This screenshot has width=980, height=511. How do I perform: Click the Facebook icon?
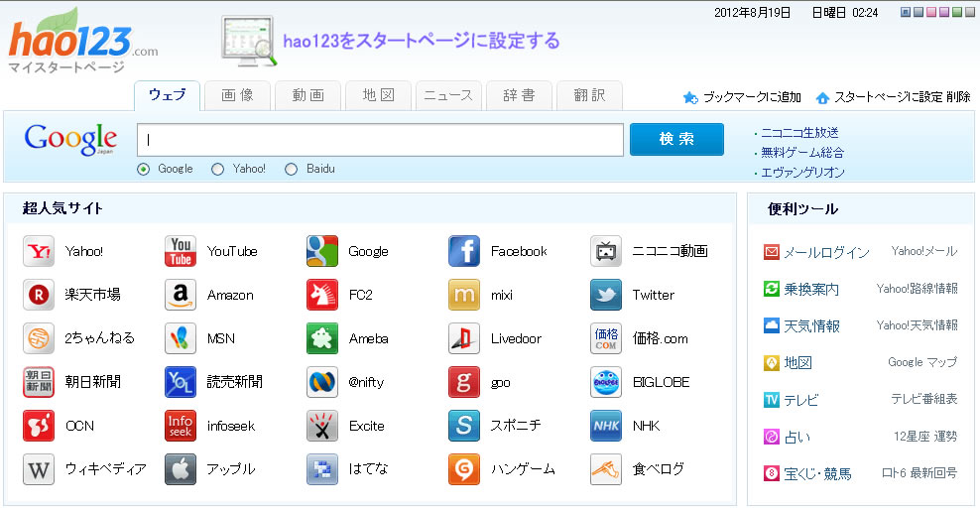click(x=464, y=251)
